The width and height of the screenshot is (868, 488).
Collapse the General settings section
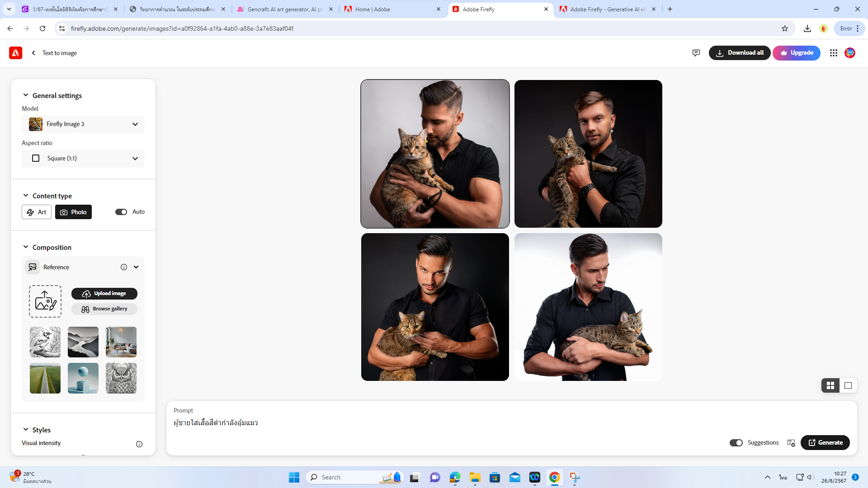[26, 95]
